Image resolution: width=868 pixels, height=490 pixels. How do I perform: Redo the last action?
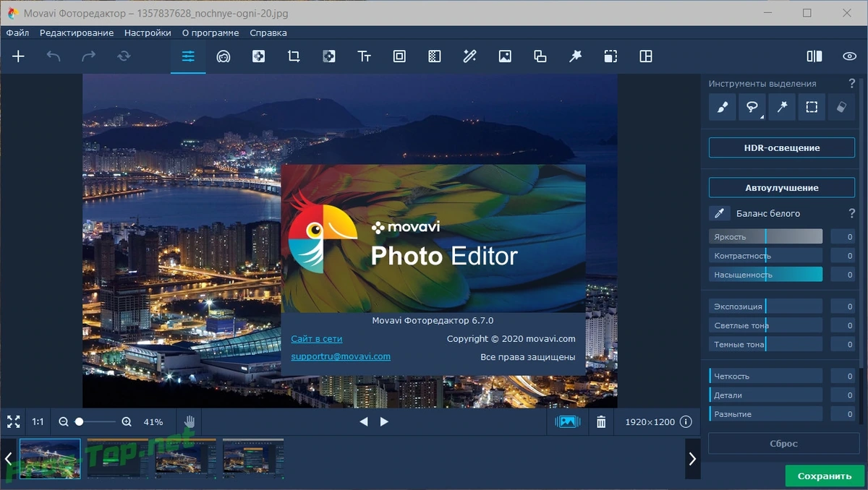pos(88,56)
